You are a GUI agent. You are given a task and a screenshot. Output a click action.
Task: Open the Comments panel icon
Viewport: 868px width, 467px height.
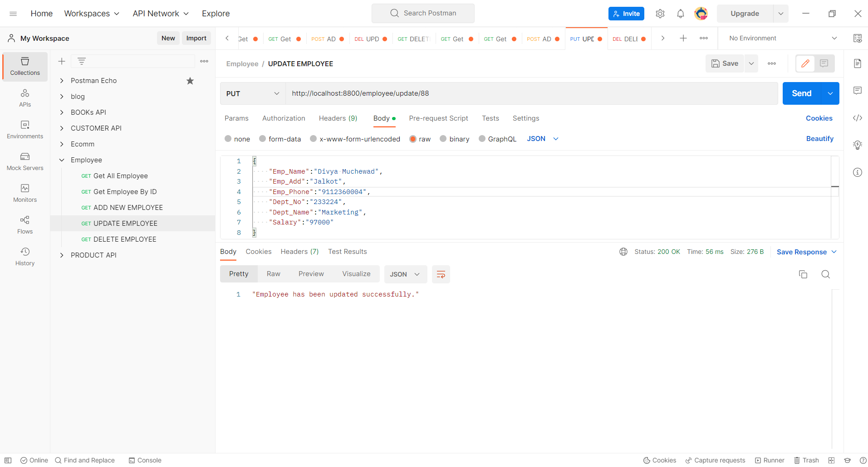click(857, 91)
